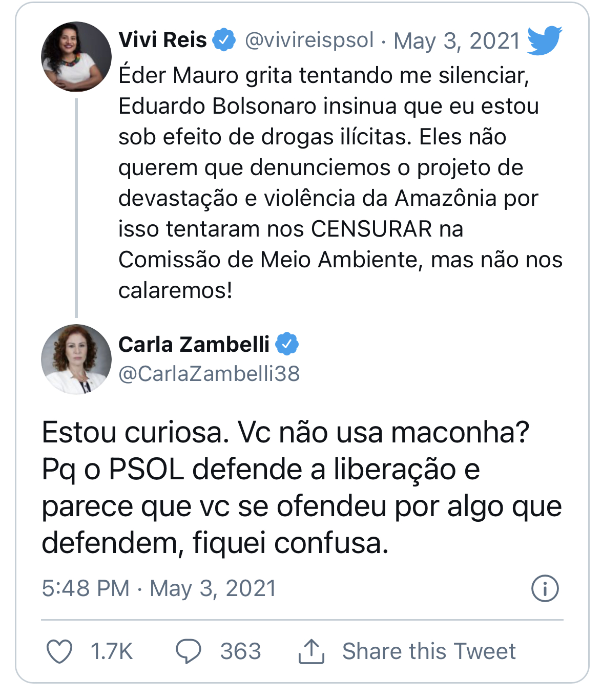Click the 363 replies count
Screen dimensions: 602x700
tap(240, 651)
